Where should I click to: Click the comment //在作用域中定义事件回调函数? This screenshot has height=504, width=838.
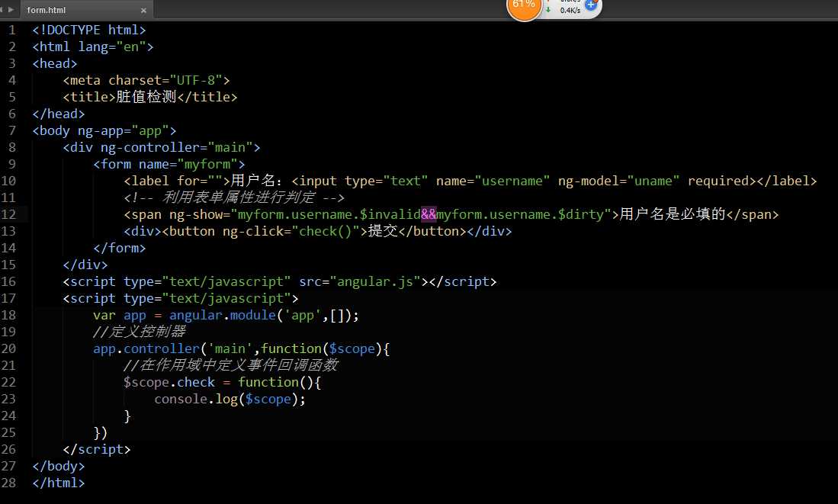pyautogui.click(x=230, y=365)
